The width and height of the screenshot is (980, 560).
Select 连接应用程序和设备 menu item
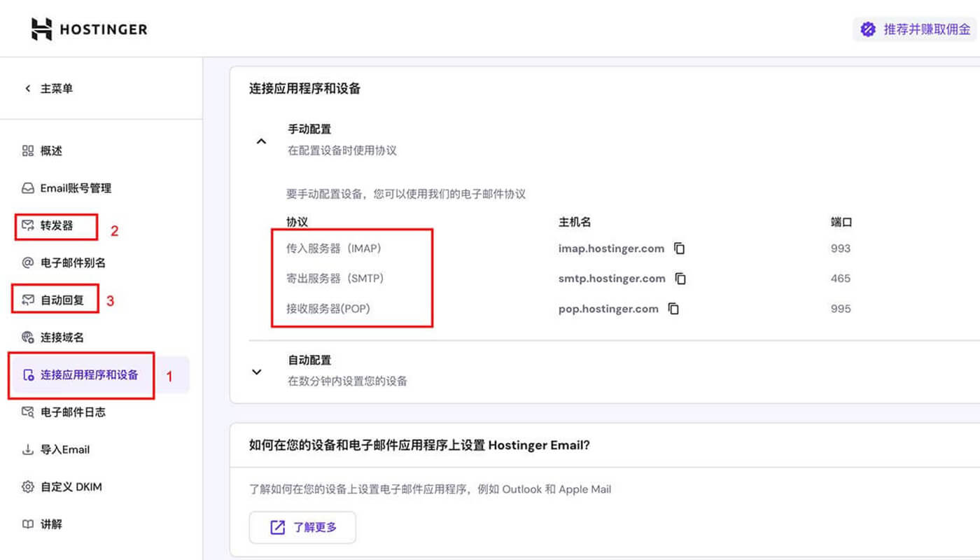[101, 374]
